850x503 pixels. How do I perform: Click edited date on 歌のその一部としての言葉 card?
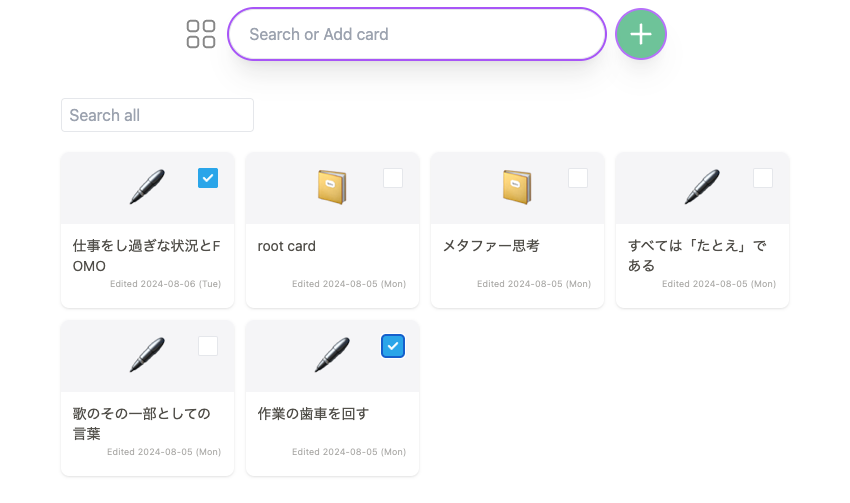click(164, 452)
